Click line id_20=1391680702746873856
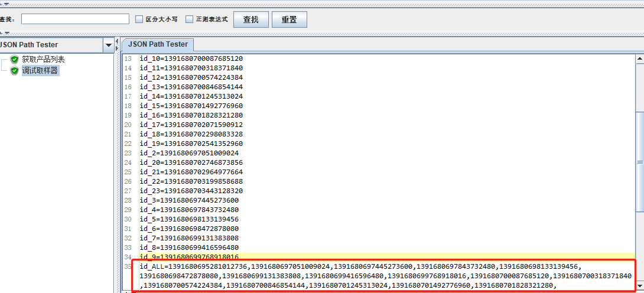 191,162
